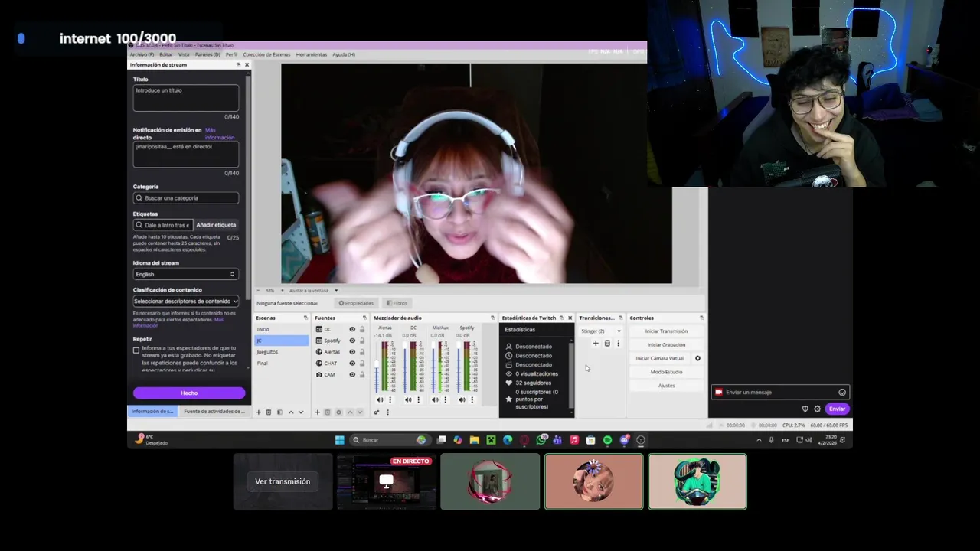Close the Estadísticas de Twitch dock
This screenshot has height=551, width=980.
pos(570,318)
